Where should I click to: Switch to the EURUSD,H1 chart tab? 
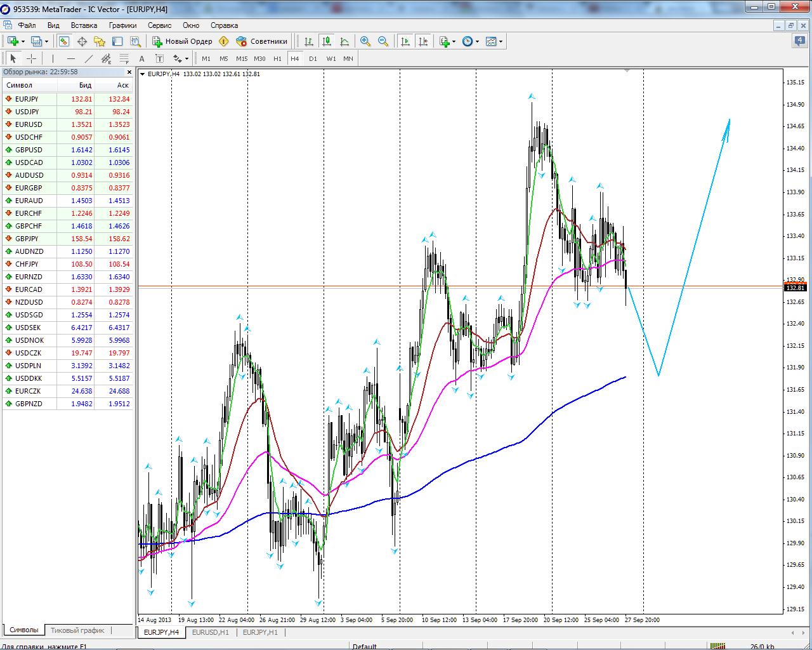pos(210,632)
